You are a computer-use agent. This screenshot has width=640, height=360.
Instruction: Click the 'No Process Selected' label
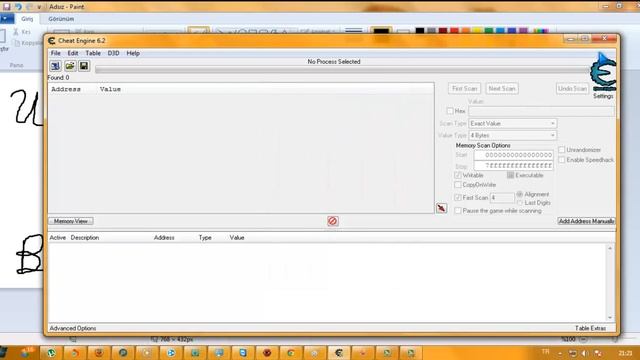coord(334,62)
